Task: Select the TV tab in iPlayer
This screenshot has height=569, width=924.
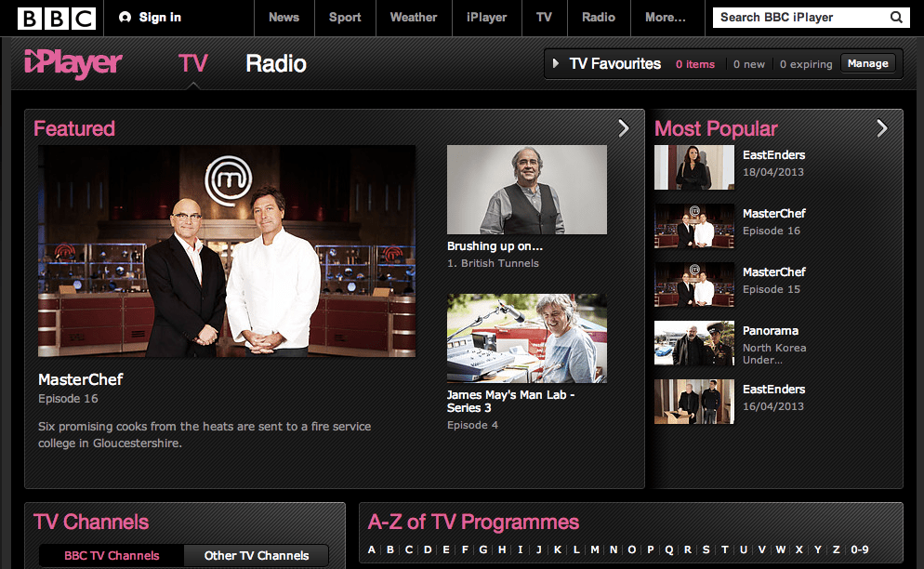Action: pyautogui.click(x=192, y=63)
